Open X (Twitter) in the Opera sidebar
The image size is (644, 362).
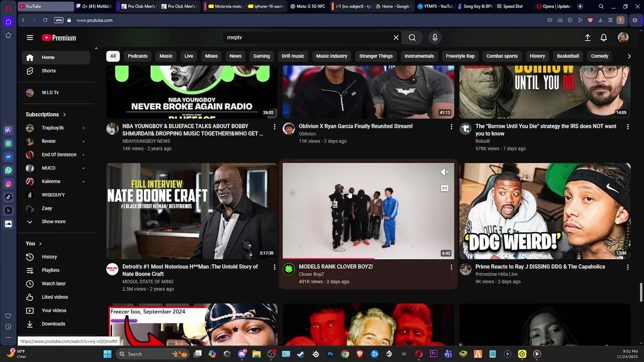(9, 211)
